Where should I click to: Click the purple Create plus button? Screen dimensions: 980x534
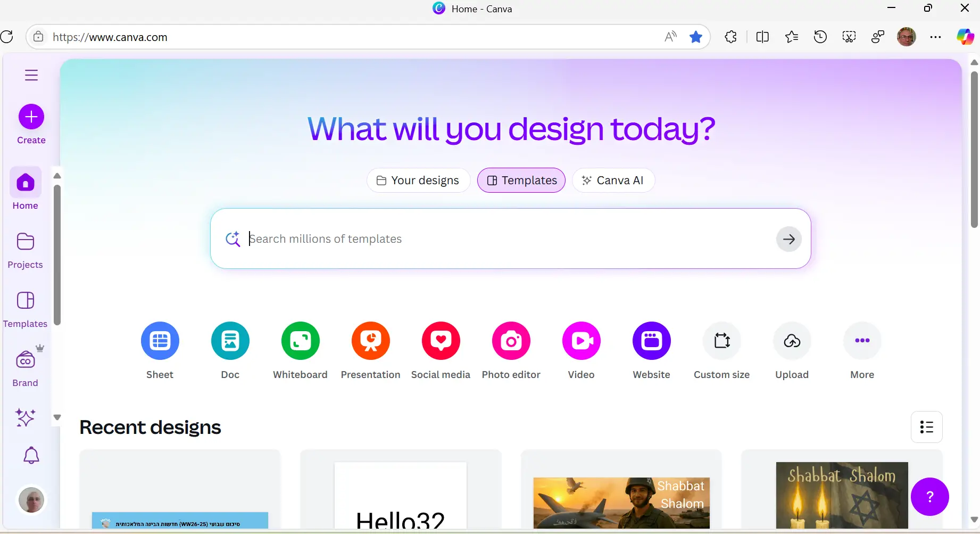31,117
